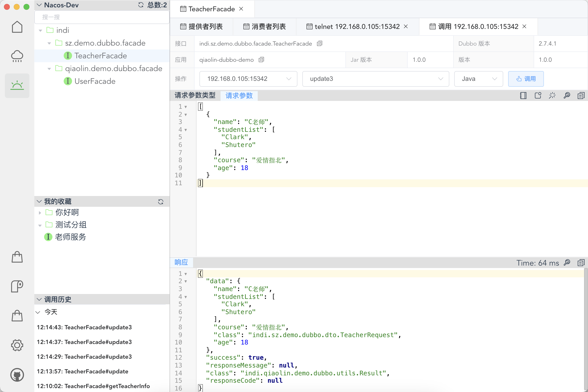Open history entry 12:13:57 TeacherFacade#update

click(83, 371)
